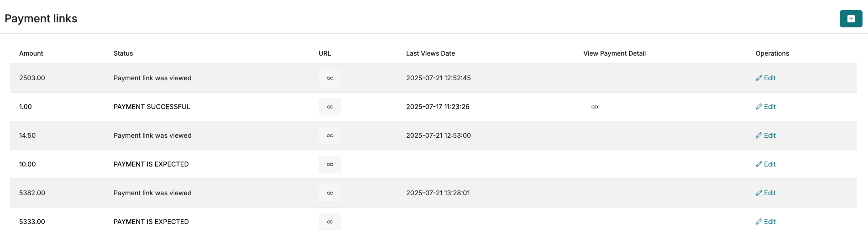This screenshot has width=868, height=250.
Task: Click the add payment link plus button
Action: [x=851, y=19]
